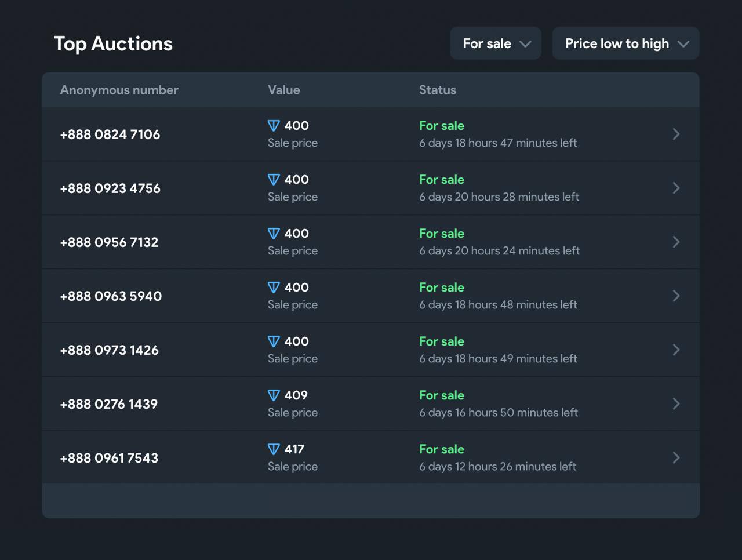Click 400 value for +888 0824 7106
This screenshot has height=560, width=742.
click(x=296, y=126)
